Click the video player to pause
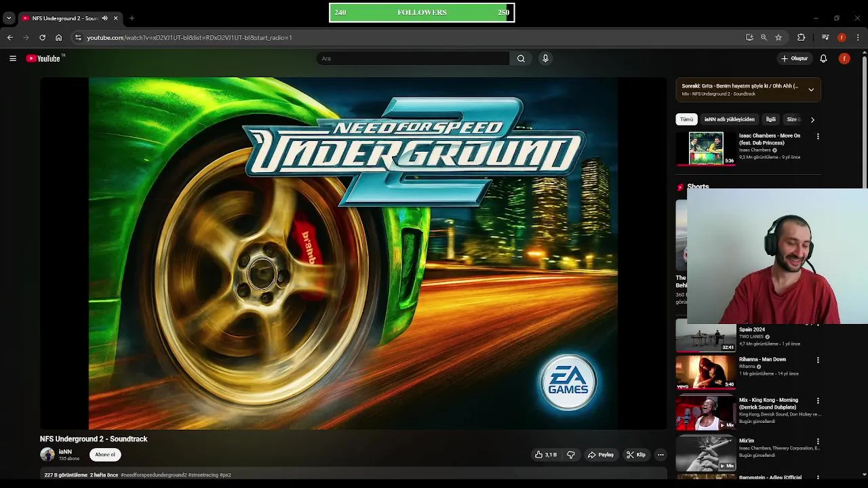The width and height of the screenshot is (868, 488). pyautogui.click(x=353, y=253)
